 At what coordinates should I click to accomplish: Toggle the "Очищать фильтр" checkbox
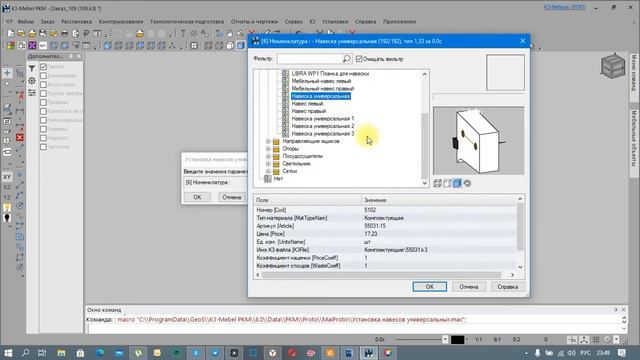tap(359, 59)
